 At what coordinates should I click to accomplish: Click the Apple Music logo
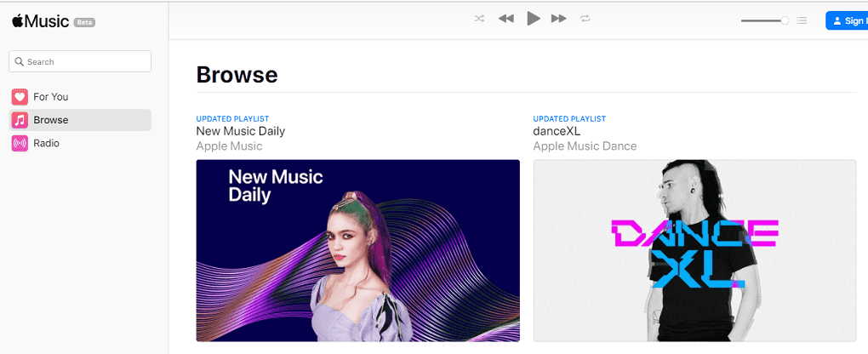pyautogui.click(x=40, y=21)
